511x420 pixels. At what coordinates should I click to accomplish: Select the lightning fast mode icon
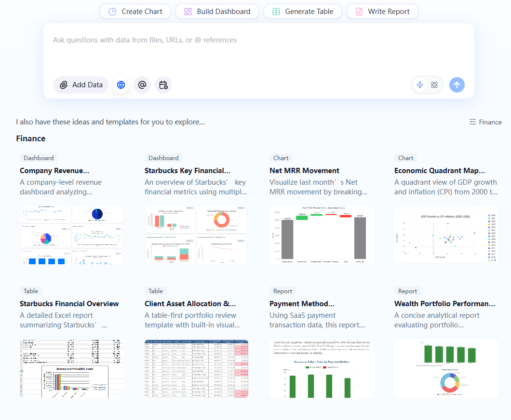[420, 85]
